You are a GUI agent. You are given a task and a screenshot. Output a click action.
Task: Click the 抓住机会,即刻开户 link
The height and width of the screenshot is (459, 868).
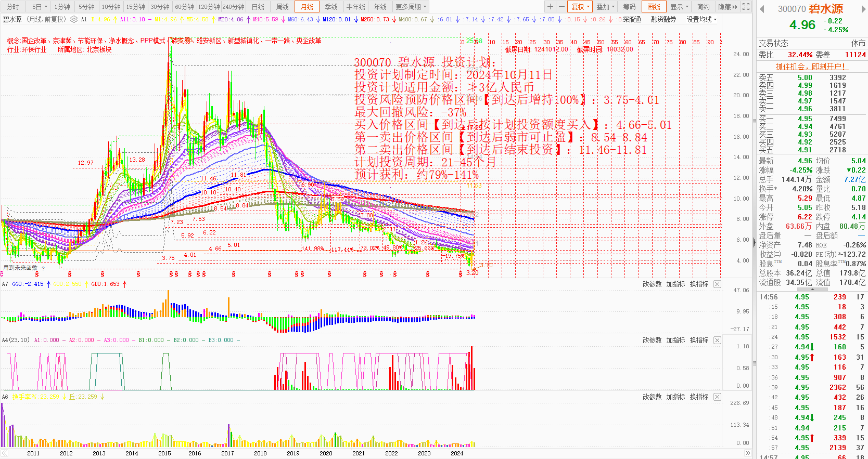pyautogui.click(x=810, y=67)
